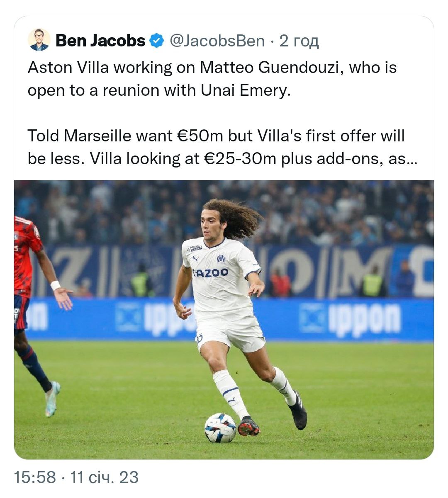
Task: Tap the Cazoo sponsor logo on shirt
Action: [x=210, y=272]
